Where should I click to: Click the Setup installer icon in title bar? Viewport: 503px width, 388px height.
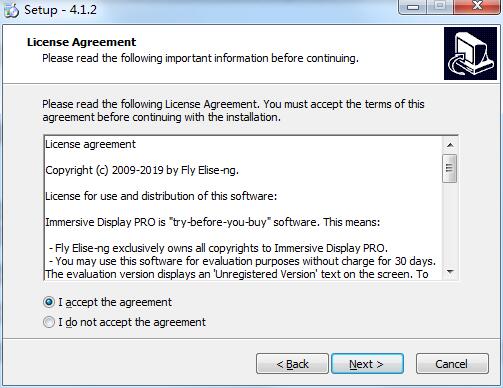(x=11, y=10)
